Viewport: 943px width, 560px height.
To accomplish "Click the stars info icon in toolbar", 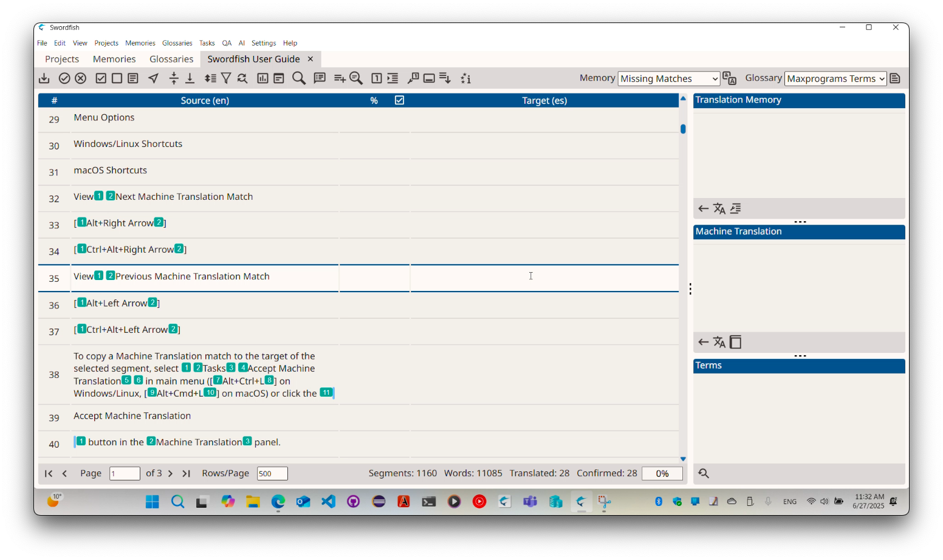I will [x=465, y=78].
